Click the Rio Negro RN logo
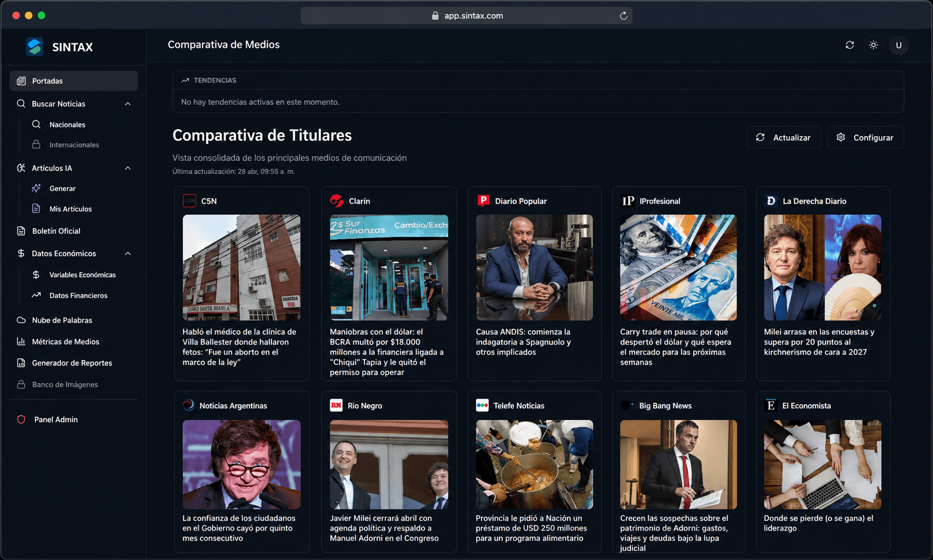This screenshot has height=560, width=933. (x=336, y=406)
